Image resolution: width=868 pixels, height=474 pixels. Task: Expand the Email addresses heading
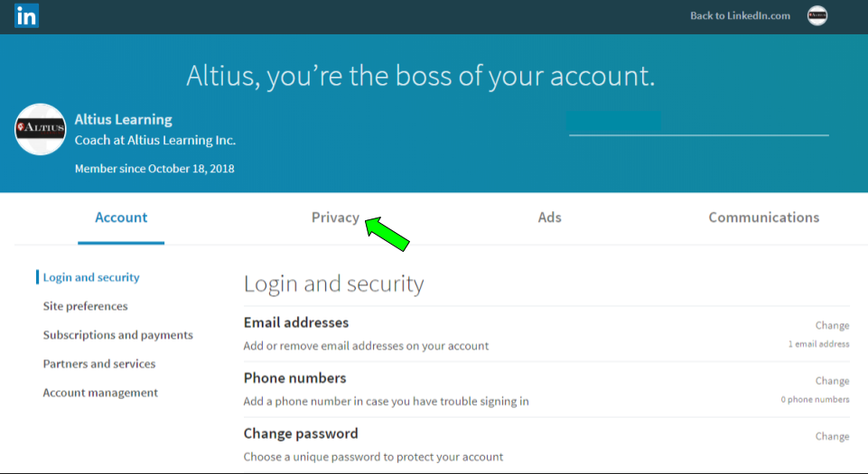(x=296, y=323)
